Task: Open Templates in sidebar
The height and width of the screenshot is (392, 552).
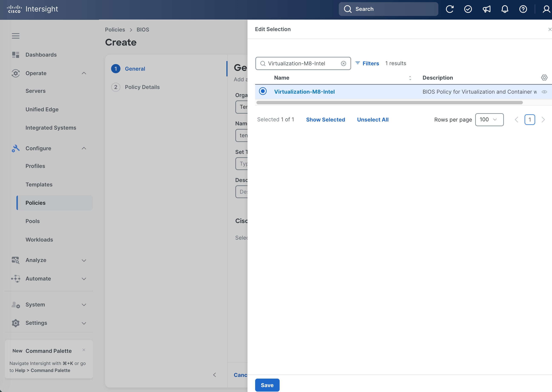Action: pyautogui.click(x=39, y=185)
